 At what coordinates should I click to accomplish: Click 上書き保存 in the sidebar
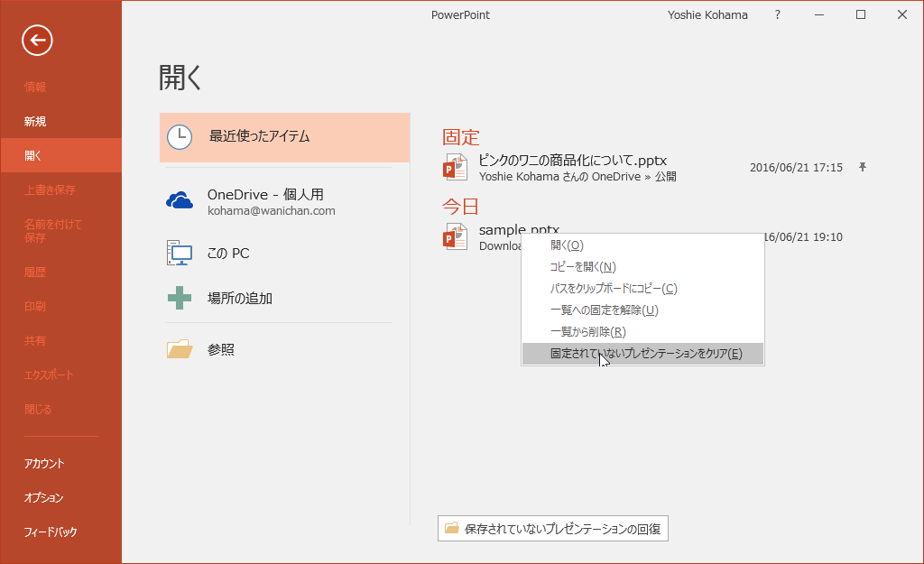(61, 190)
